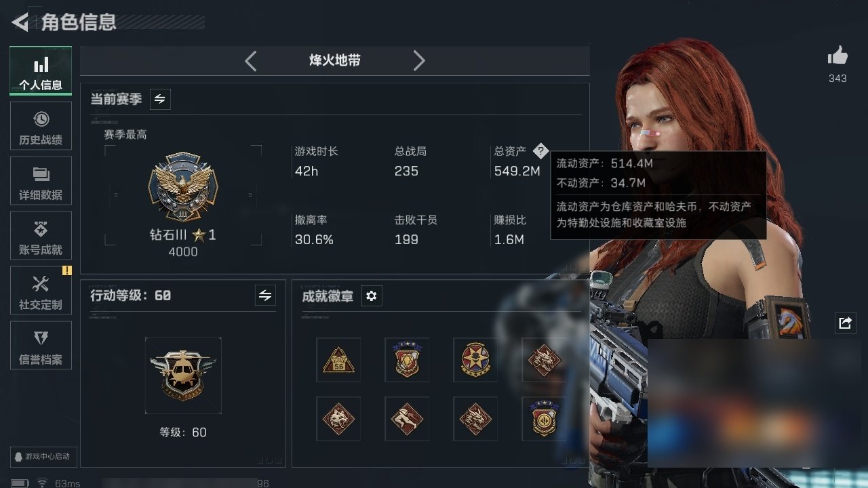This screenshot has height=488, width=868.
Task: Select the star emblem achievement badge
Action: tap(475, 360)
